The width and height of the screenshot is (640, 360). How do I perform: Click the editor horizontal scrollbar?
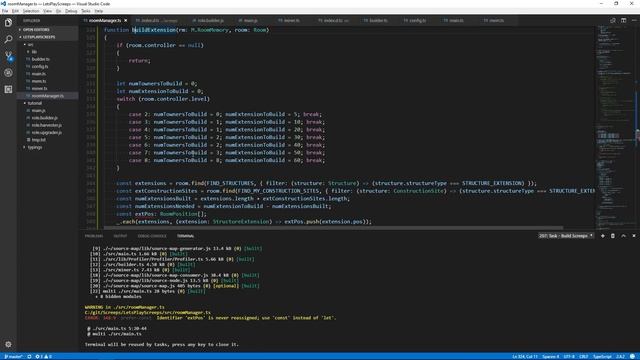(333, 228)
